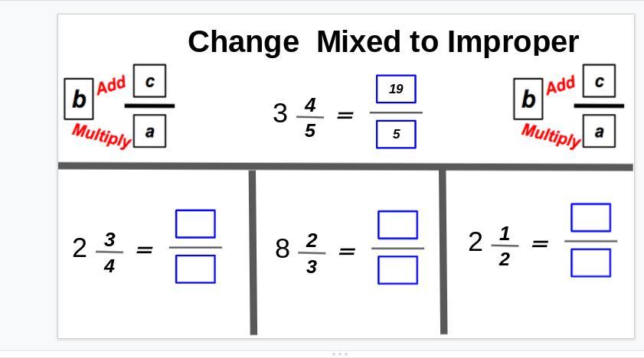Click the left-side "c" numerator box

click(x=150, y=81)
